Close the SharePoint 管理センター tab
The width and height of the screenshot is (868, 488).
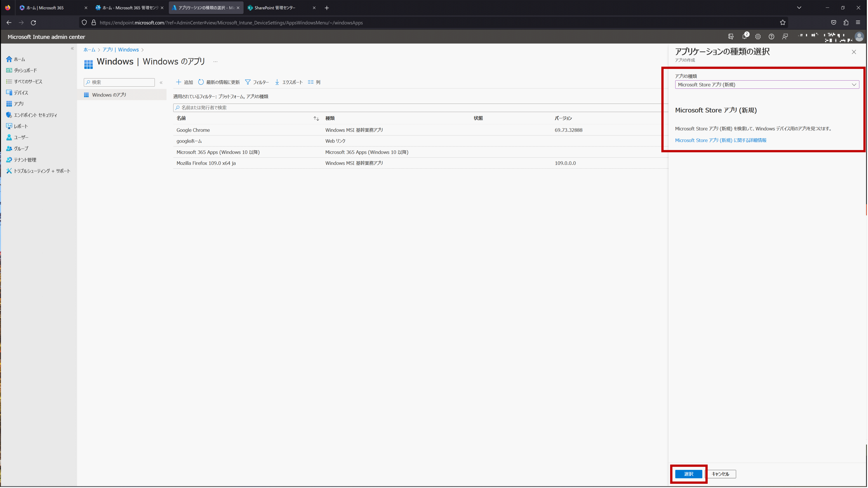click(314, 8)
